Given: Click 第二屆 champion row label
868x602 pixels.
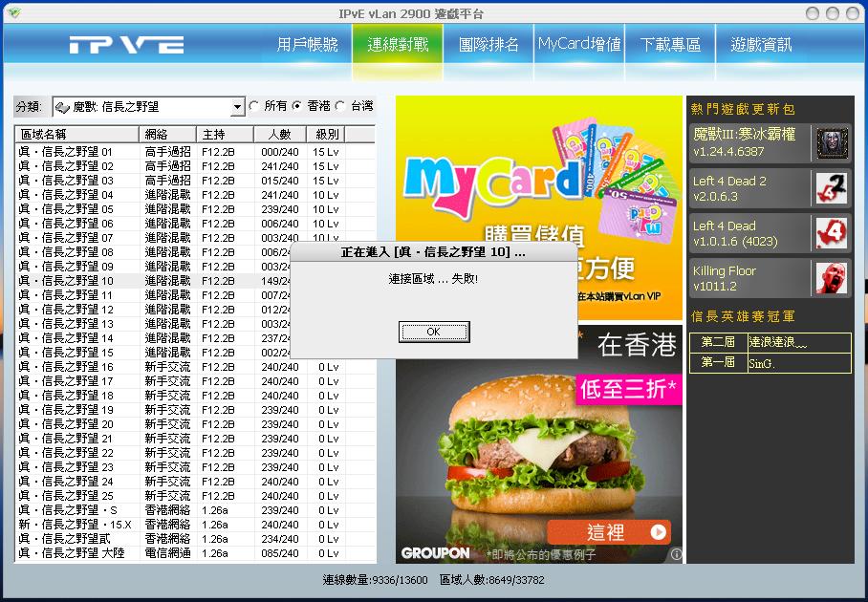Looking at the screenshot, I should click(718, 342).
